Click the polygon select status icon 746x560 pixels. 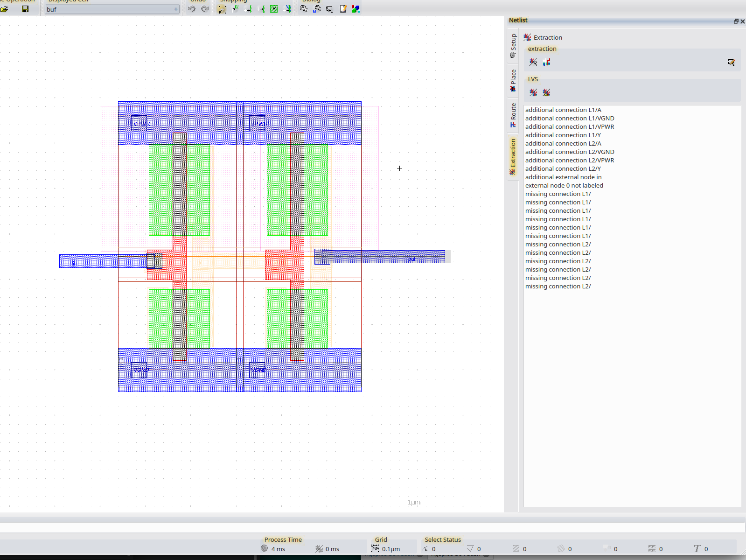pyautogui.click(x=561, y=549)
